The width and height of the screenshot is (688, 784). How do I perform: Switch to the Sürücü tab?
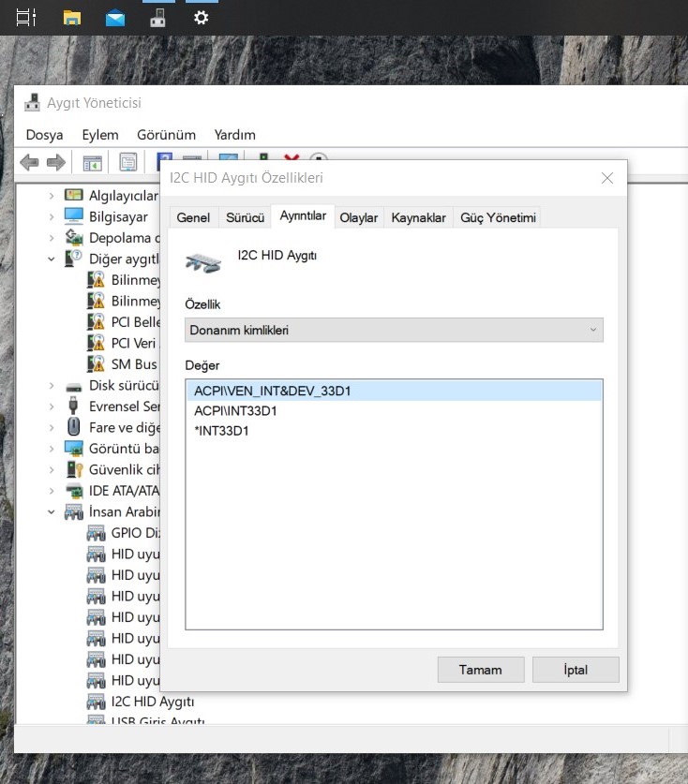click(245, 217)
